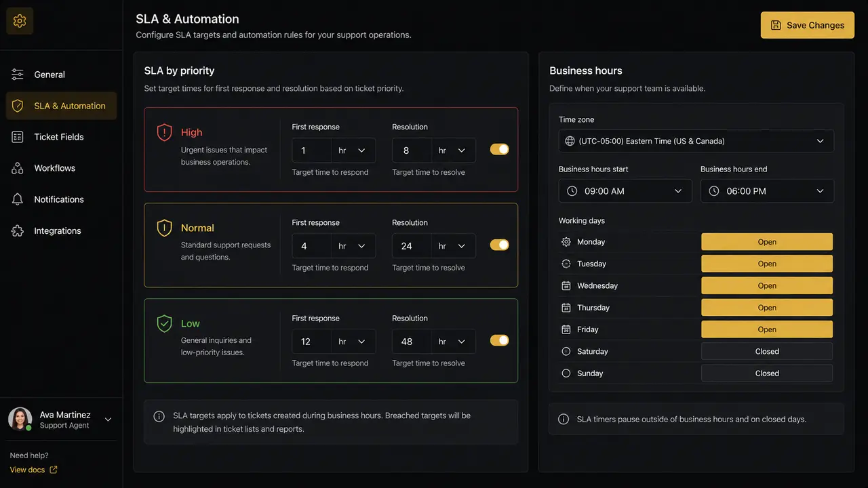Click the gear logo icon in sidebar top
The width and height of the screenshot is (868, 488).
20,22
